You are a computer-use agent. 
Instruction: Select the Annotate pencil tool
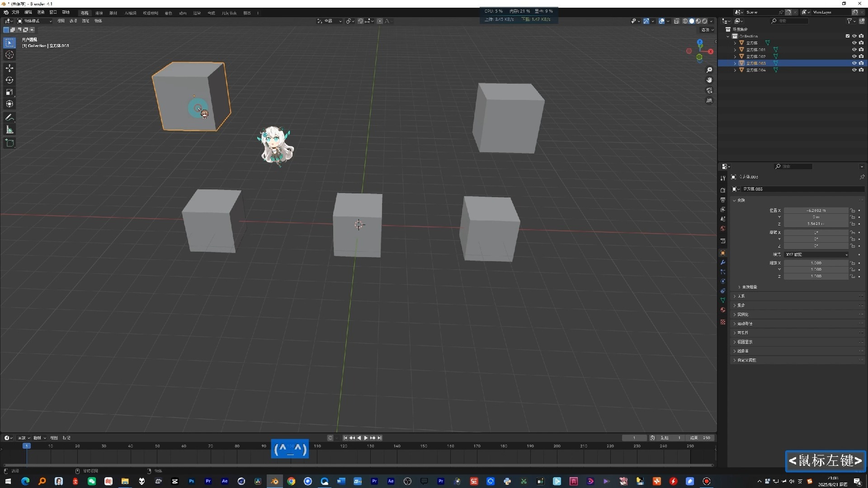9,117
